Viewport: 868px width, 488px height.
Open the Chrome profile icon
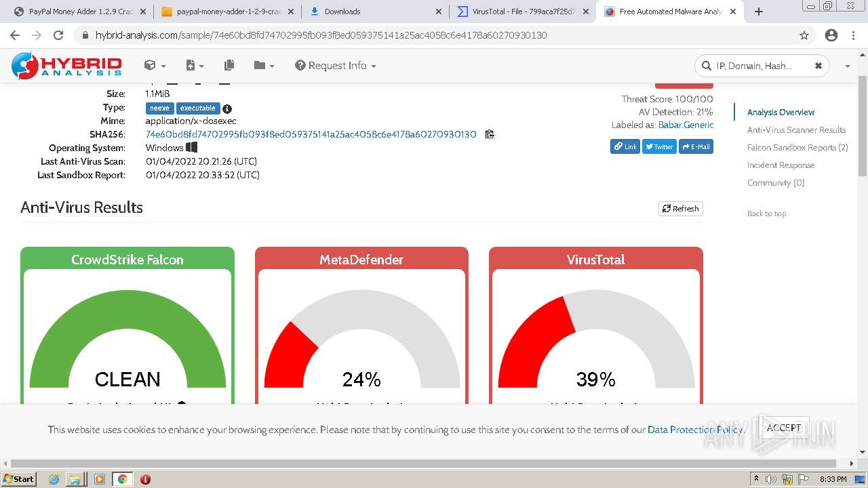(831, 35)
